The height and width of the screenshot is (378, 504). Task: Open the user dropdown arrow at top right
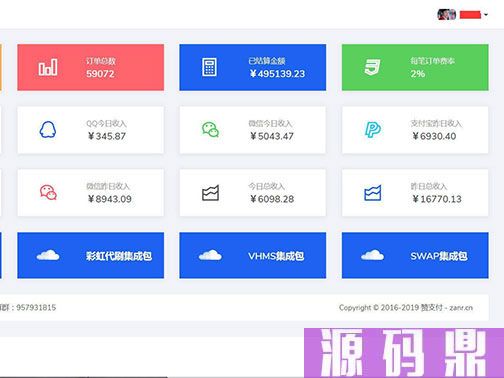pos(486,15)
